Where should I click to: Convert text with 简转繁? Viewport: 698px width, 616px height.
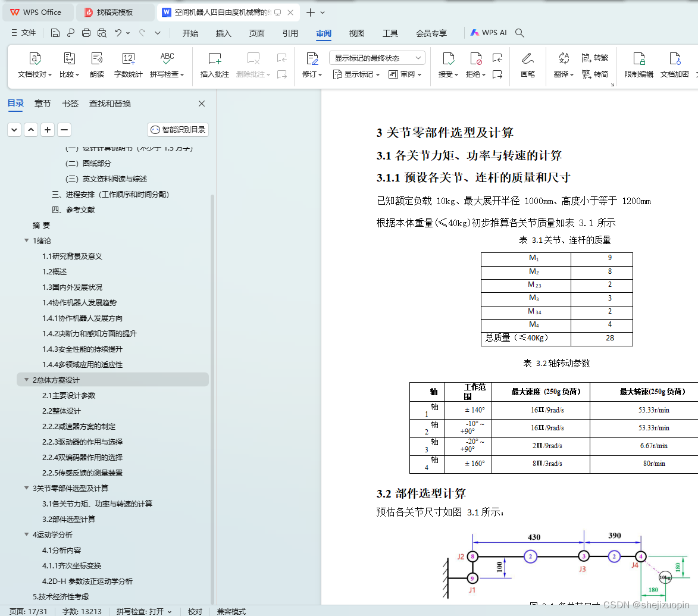[594, 57]
